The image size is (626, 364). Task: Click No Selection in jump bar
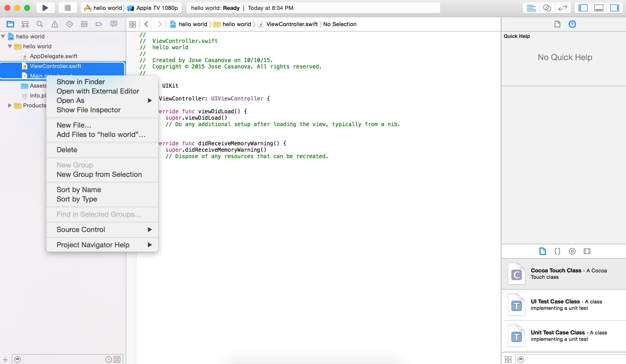[x=340, y=24]
